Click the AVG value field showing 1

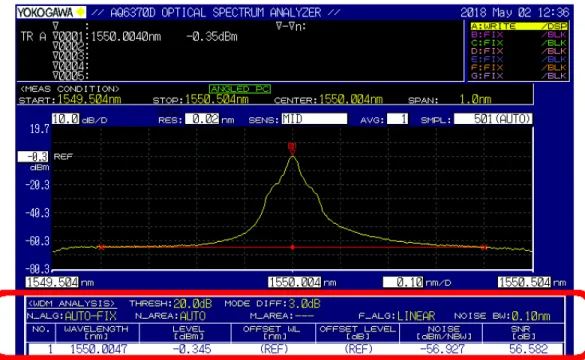397,119
